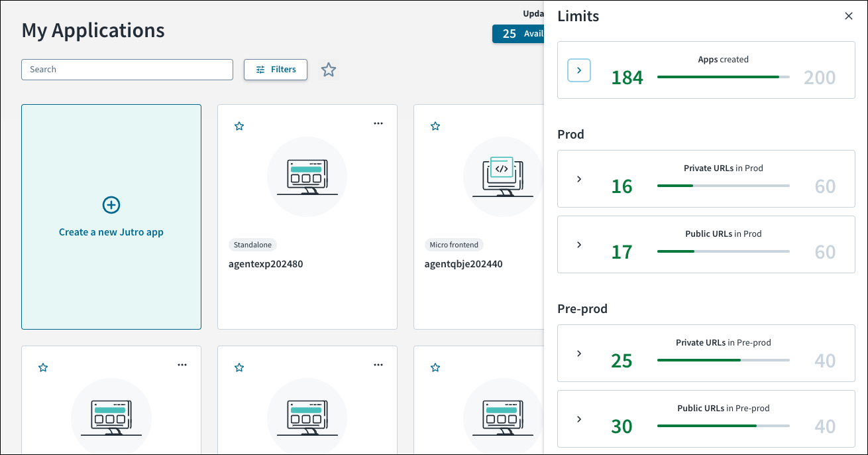This screenshot has width=868, height=455.
Task: Favorite the agentexp202480 app
Action: tap(239, 126)
